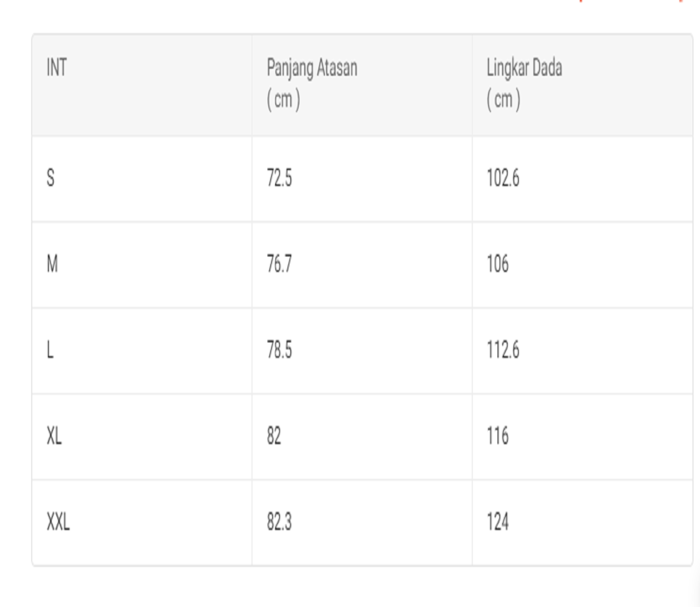Click the 76.7 length value
Screen dimensions: 700x607
[280, 264]
